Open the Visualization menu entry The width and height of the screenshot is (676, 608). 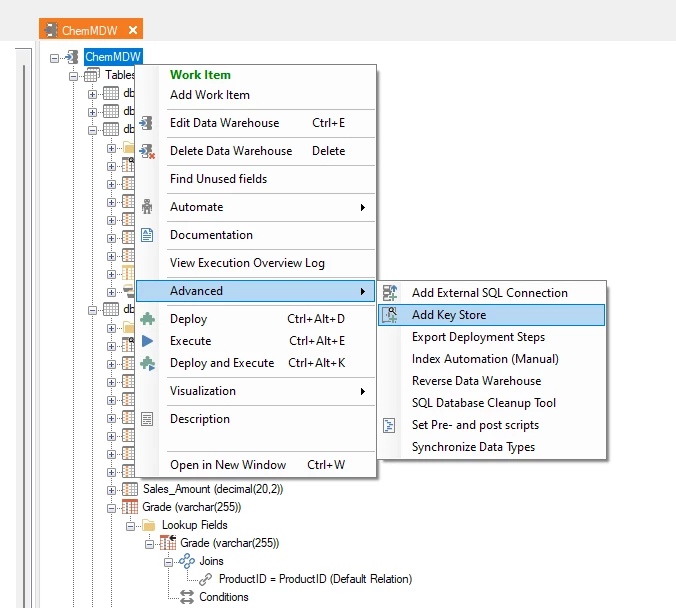[x=256, y=391]
